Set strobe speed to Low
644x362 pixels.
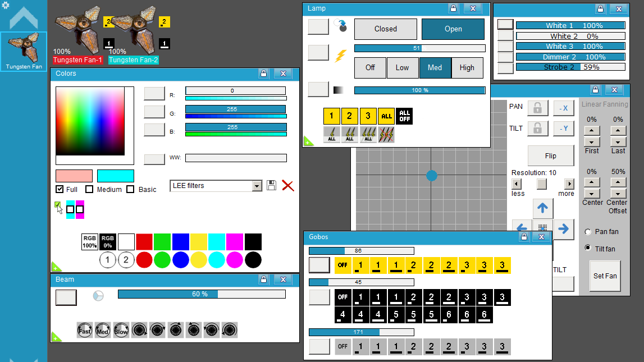point(402,68)
